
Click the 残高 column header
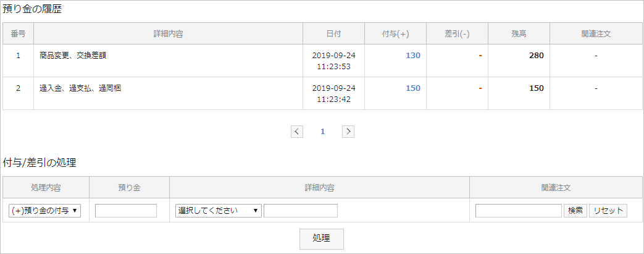click(519, 34)
